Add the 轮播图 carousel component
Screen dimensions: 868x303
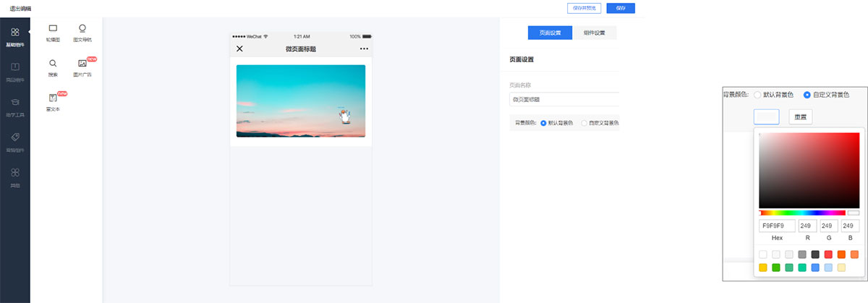53,33
